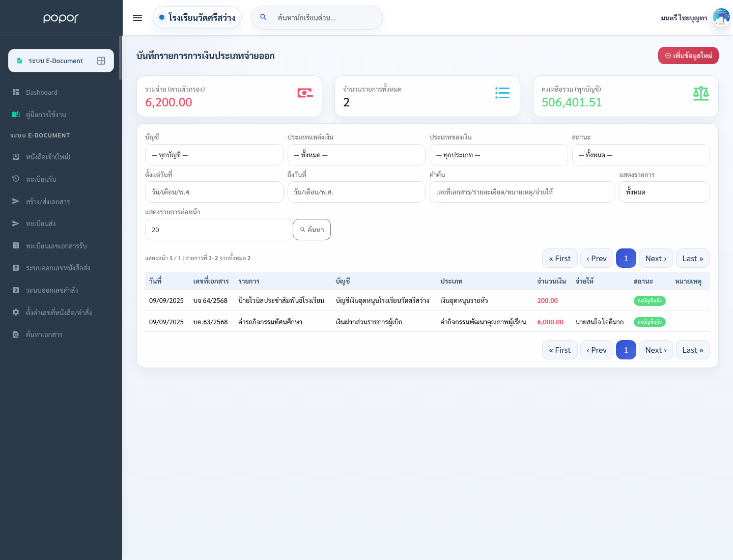Click the ค่ารถกิจกรรมทัศนศึกษา row text
Screen dimensions: 733x560
pyautogui.click(x=270, y=322)
